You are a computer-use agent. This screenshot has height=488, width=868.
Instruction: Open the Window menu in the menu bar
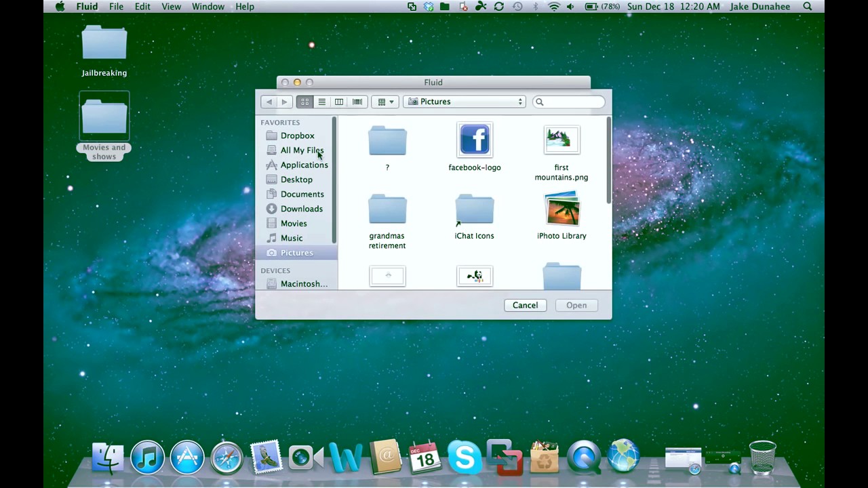pyautogui.click(x=208, y=6)
